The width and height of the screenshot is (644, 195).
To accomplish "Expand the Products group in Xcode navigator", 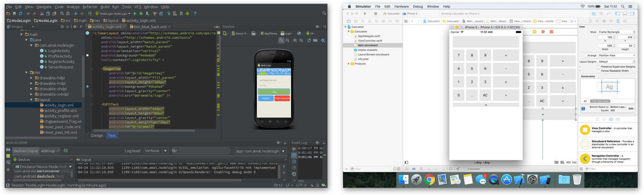I will coord(348,64).
